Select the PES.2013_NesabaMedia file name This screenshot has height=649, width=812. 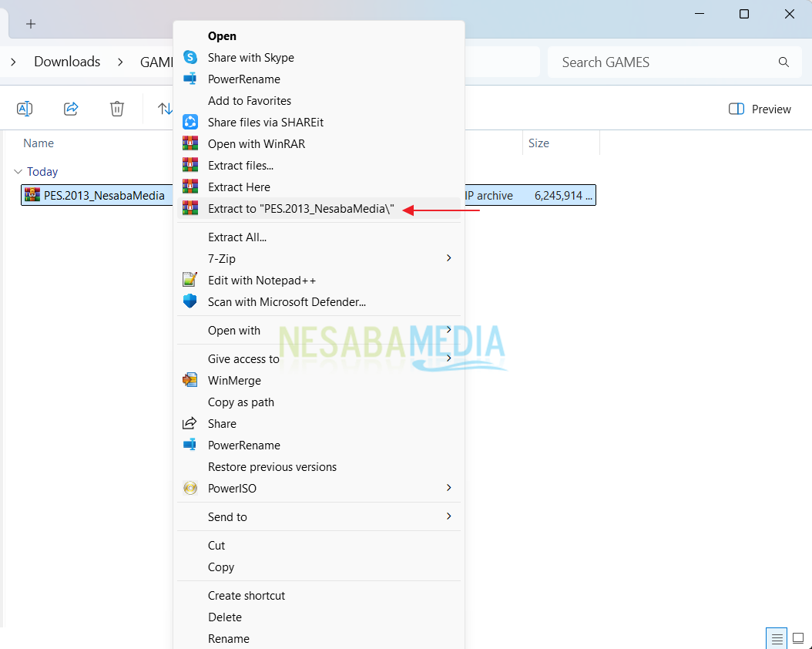tap(104, 195)
